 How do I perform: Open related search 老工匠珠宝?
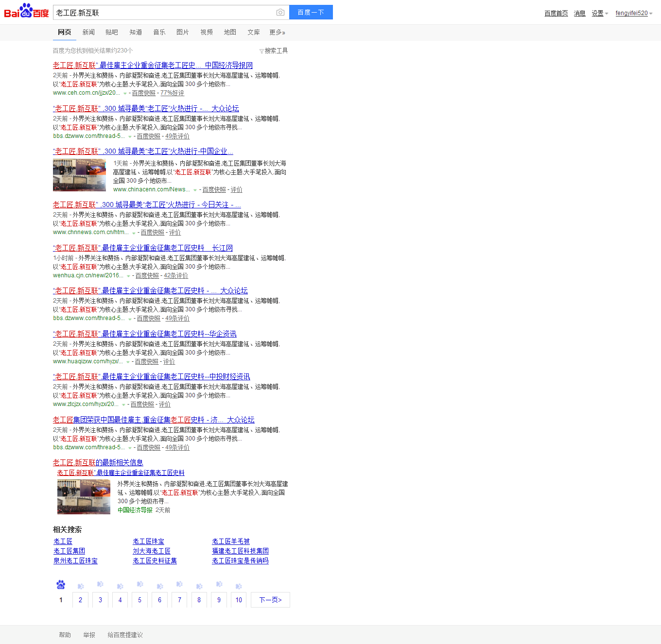(x=148, y=541)
